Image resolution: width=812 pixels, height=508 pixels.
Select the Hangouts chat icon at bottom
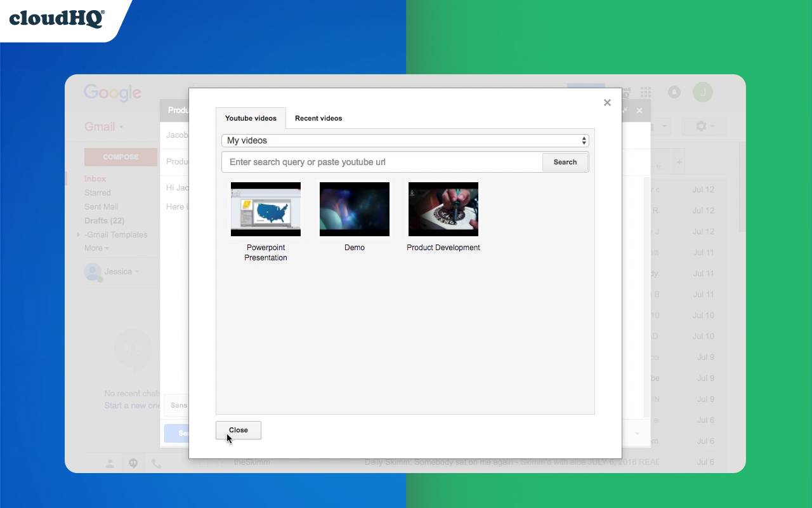[x=133, y=464]
